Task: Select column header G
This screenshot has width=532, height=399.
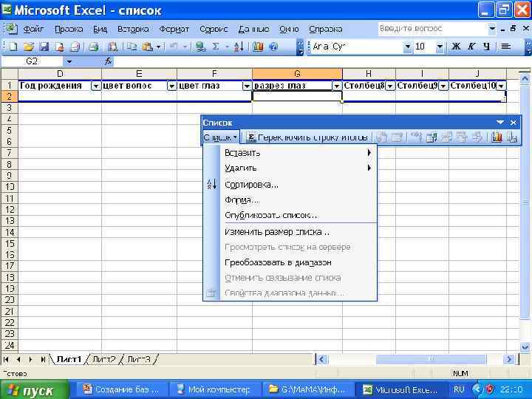Action: pyautogui.click(x=297, y=74)
